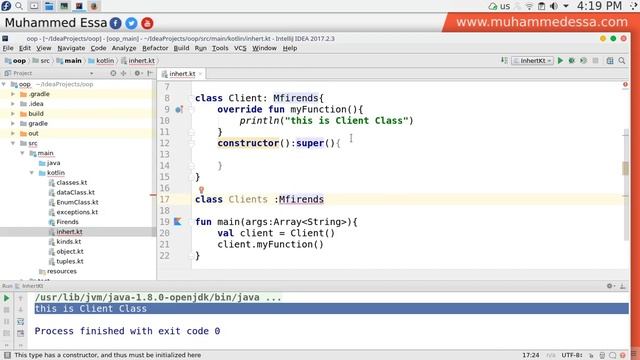The height and width of the screenshot is (360, 640).
Task: Click the Make Project build icon
Action: [504, 60]
